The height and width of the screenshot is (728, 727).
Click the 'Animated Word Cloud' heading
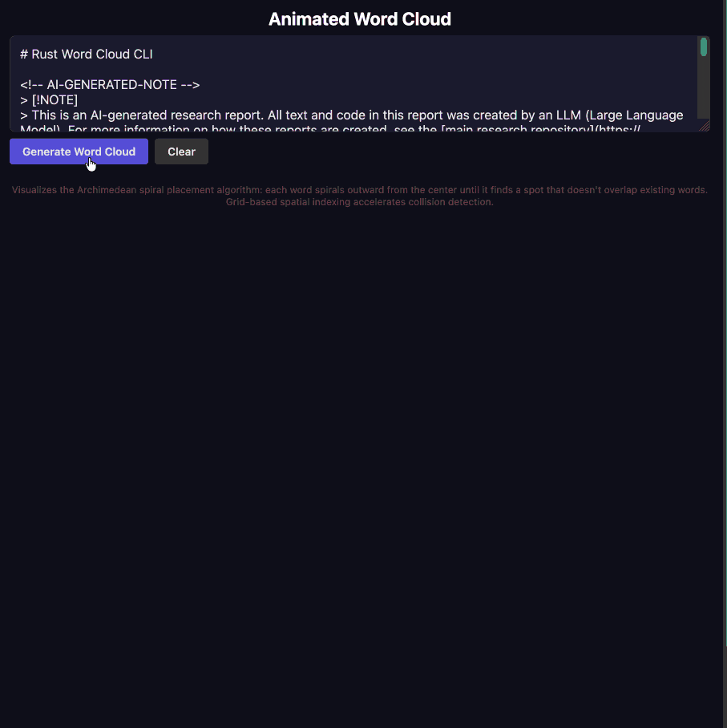point(360,19)
